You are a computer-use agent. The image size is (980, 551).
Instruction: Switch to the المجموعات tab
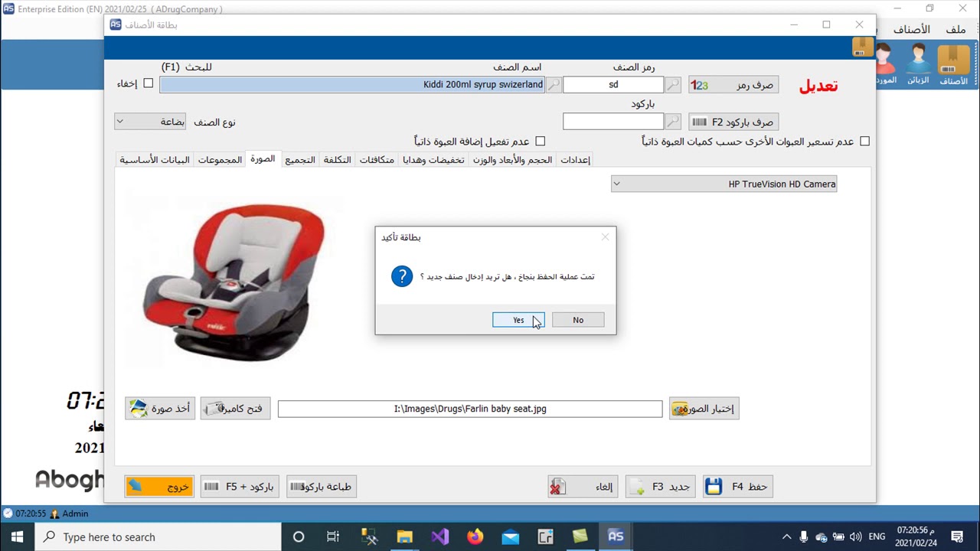click(x=220, y=160)
